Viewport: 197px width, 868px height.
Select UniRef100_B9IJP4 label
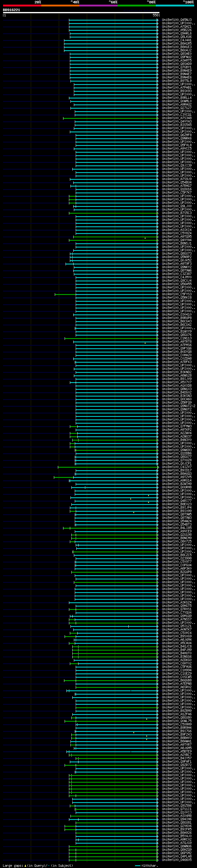coord(177,507)
